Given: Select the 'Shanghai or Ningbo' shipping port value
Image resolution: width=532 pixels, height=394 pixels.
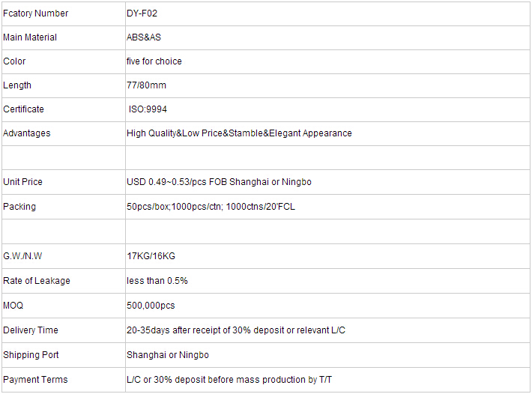Looking at the screenshot, I should click(x=168, y=355).
